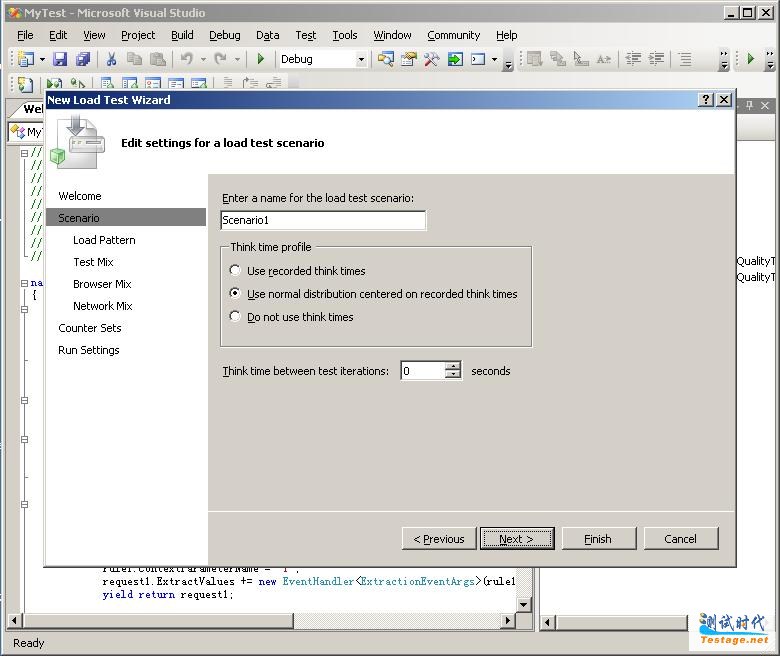
Task: Click the scenario name text field
Action: click(x=323, y=220)
